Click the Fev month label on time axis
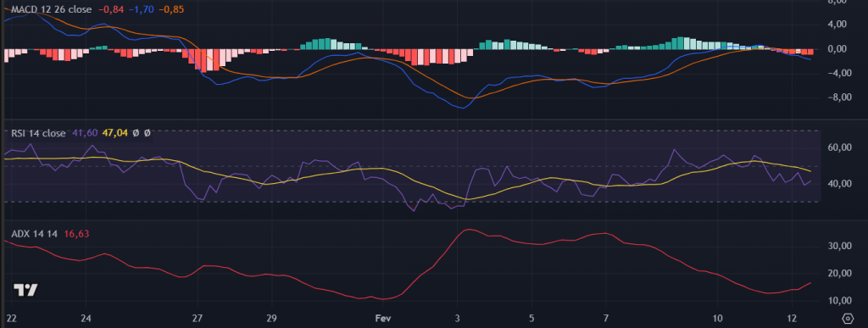The image size is (868, 328). [x=383, y=319]
